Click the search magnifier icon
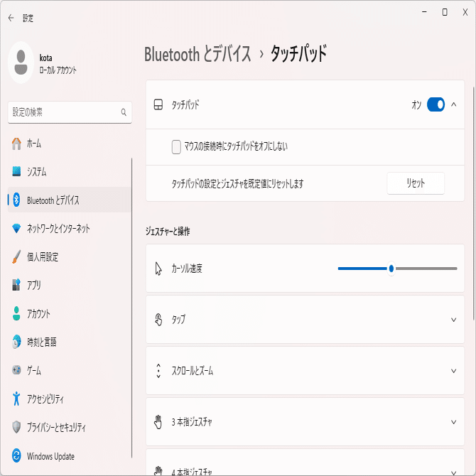Screen dimensions: 476x476 (124, 112)
